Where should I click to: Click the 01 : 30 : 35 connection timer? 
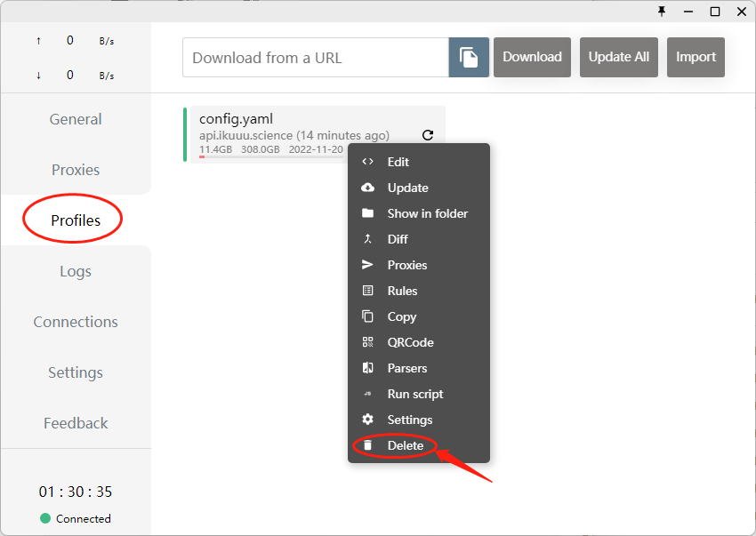coord(76,492)
